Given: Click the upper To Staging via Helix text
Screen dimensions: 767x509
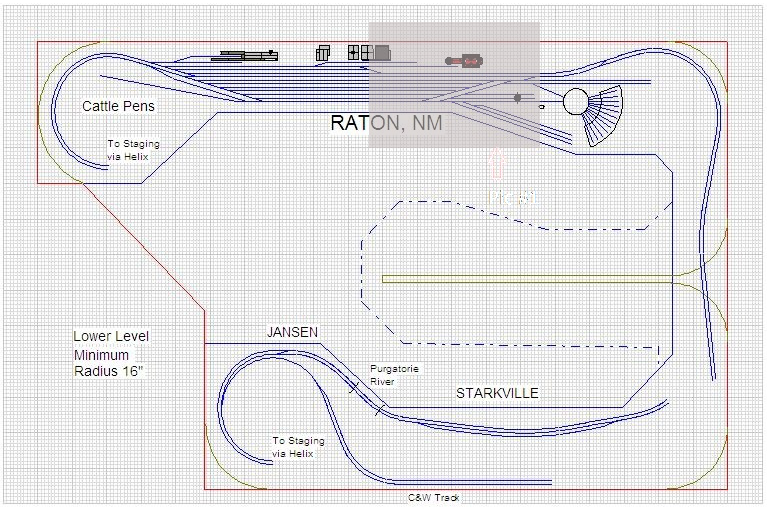Looking at the screenshot, I should pos(133,150).
